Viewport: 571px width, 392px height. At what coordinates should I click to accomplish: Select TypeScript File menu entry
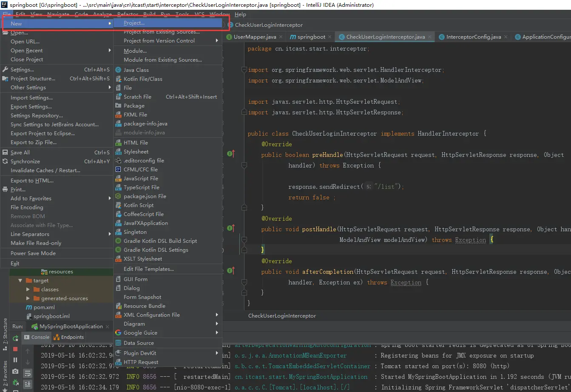pyautogui.click(x=168, y=187)
